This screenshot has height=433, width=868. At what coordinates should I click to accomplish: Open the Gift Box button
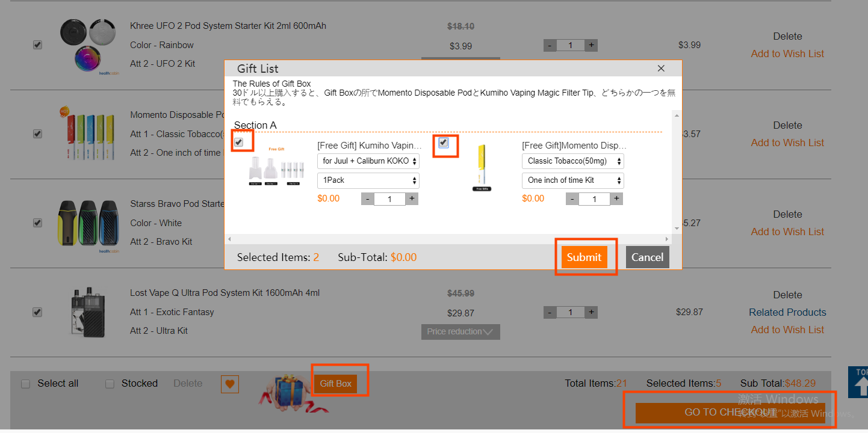click(336, 384)
